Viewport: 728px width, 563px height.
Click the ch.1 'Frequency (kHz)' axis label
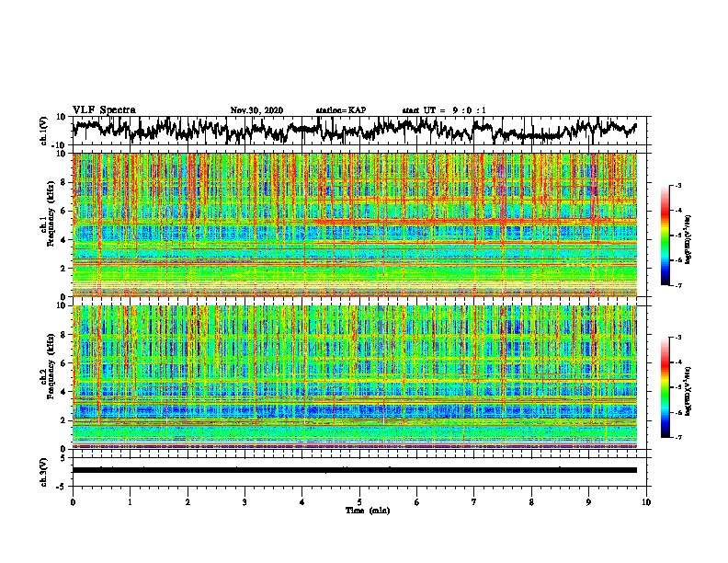pyautogui.click(x=51, y=213)
